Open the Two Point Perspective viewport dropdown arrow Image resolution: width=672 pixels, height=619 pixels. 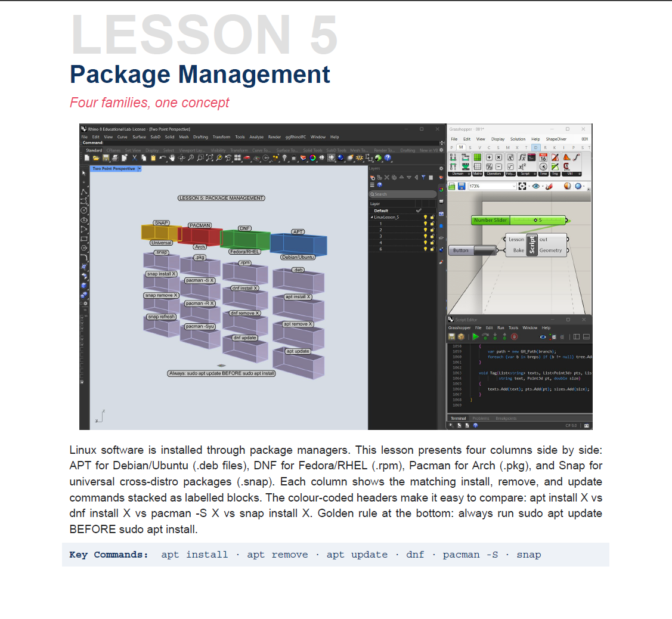pyautogui.click(x=140, y=169)
